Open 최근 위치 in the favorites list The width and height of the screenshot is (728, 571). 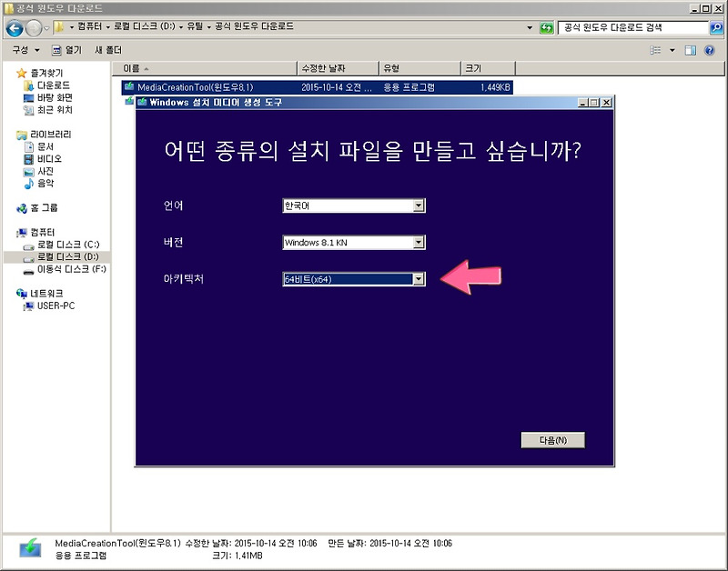click(x=55, y=110)
